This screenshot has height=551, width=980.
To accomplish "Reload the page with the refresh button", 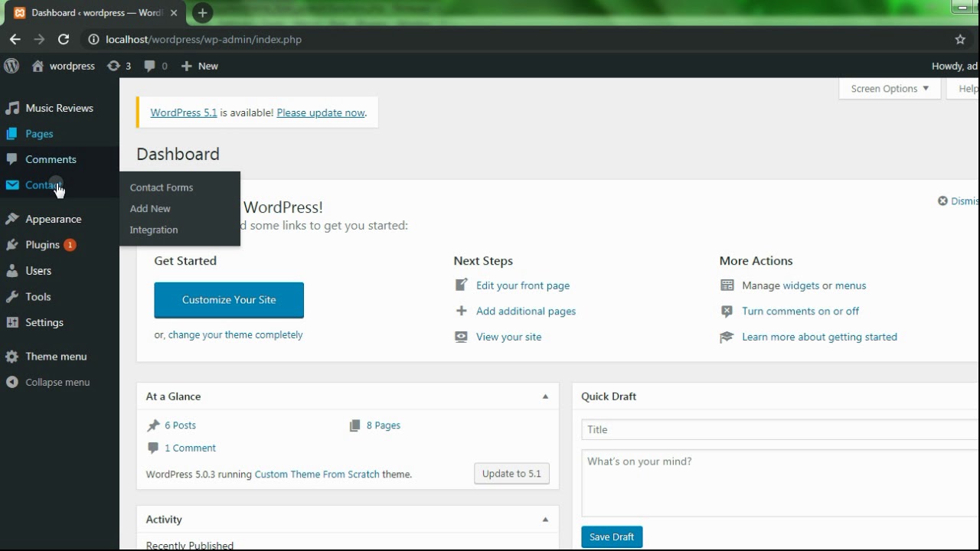I will point(64,39).
